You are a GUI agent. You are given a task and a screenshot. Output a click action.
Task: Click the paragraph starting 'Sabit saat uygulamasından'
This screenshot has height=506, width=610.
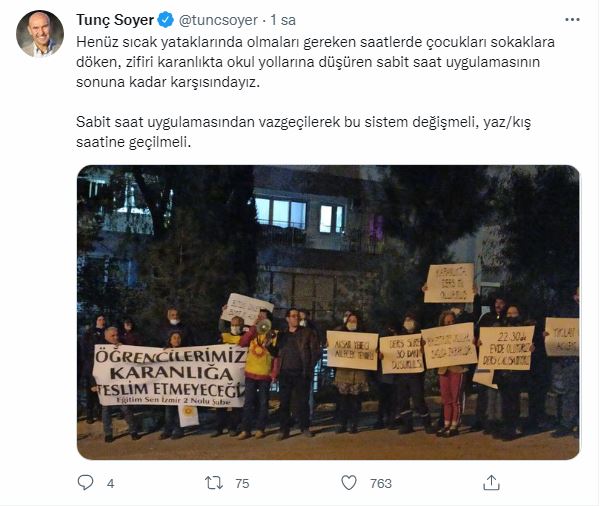pyautogui.click(x=303, y=132)
